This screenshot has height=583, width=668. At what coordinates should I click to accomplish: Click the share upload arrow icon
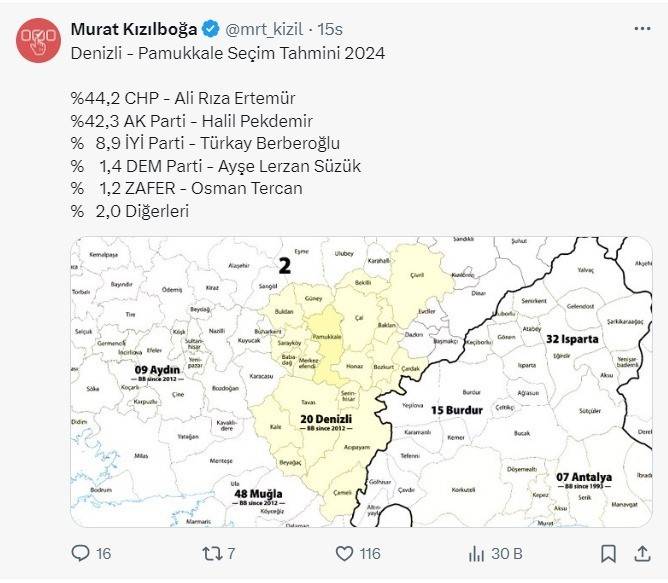click(x=640, y=553)
